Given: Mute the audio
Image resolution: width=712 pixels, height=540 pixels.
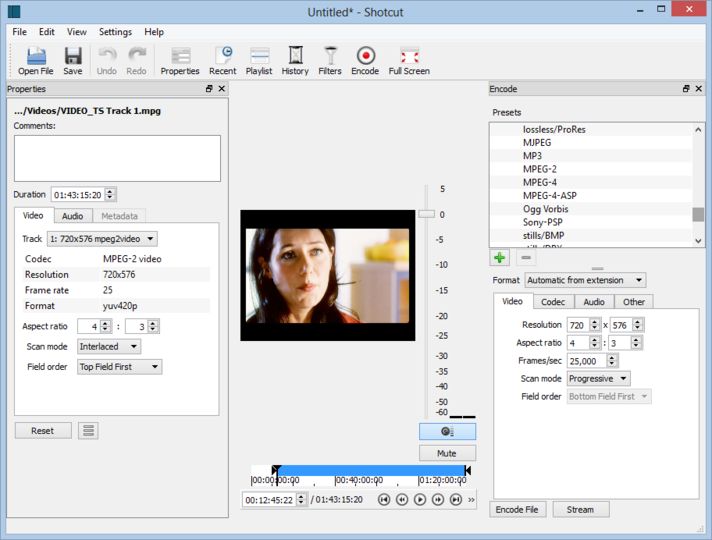Looking at the screenshot, I should pos(447,453).
